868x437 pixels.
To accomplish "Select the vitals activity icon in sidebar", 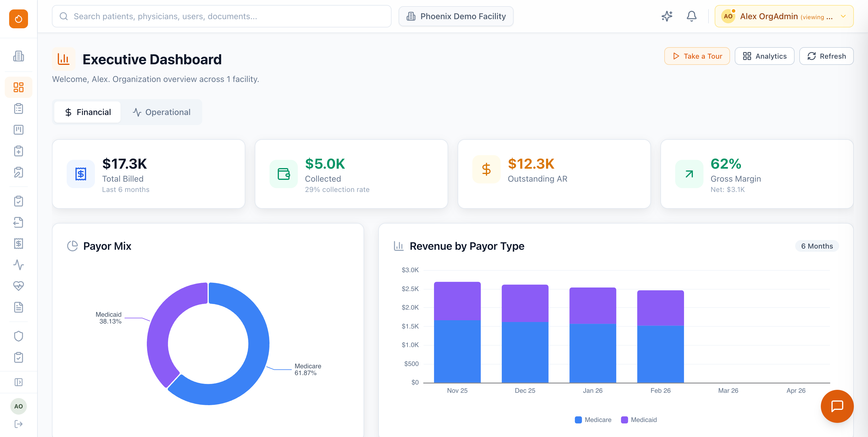I will click(x=19, y=265).
